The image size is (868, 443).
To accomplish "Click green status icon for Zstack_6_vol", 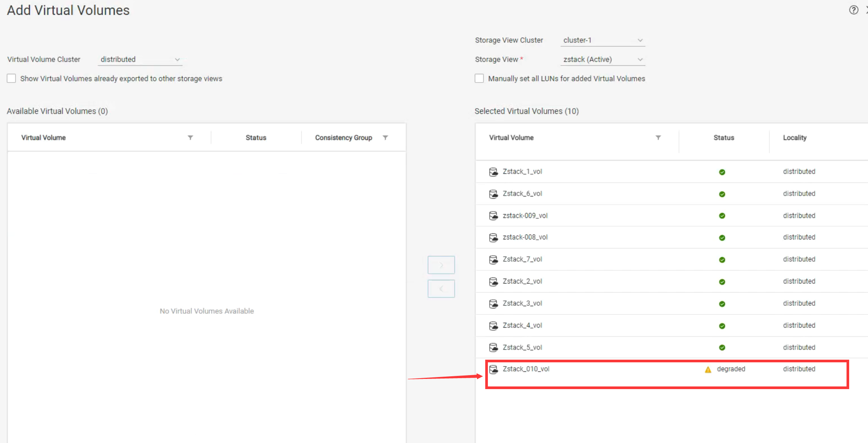I will (x=722, y=194).
